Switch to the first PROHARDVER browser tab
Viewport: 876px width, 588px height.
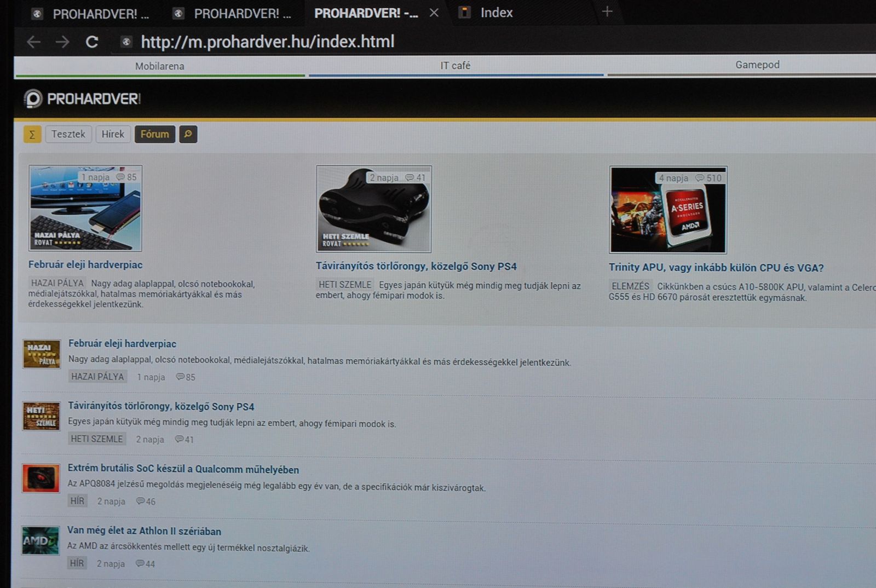point(90,14)
